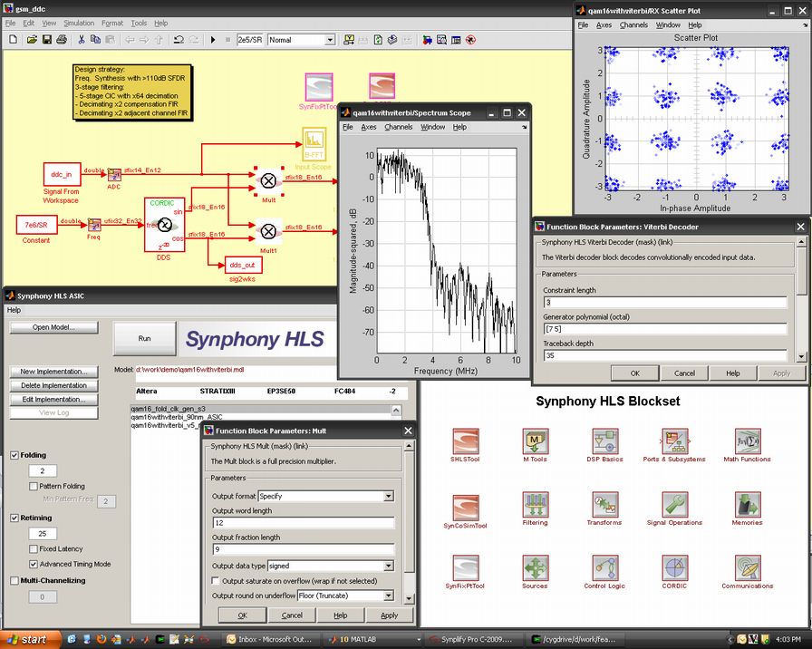This screenshot has width=812, height=649.
Task: Click Open Model... button
Action: point(53,327)
